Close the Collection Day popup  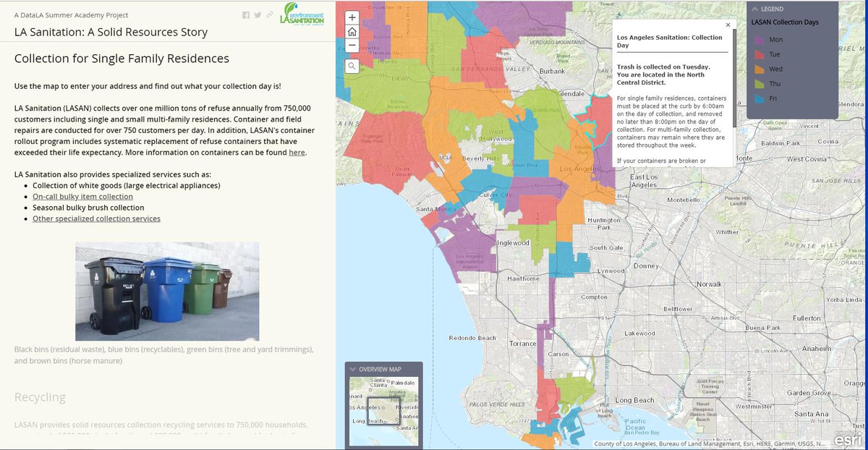[728, 25]
